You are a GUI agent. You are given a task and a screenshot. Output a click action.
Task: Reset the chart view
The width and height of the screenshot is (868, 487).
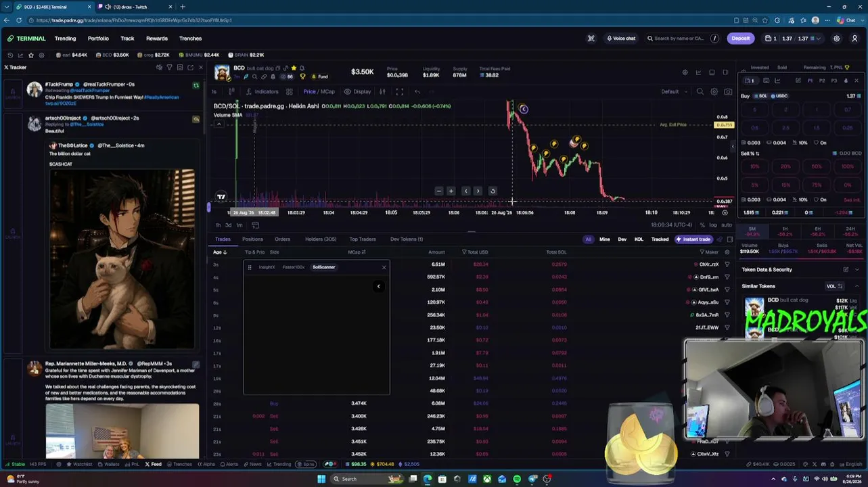[493, 191]
